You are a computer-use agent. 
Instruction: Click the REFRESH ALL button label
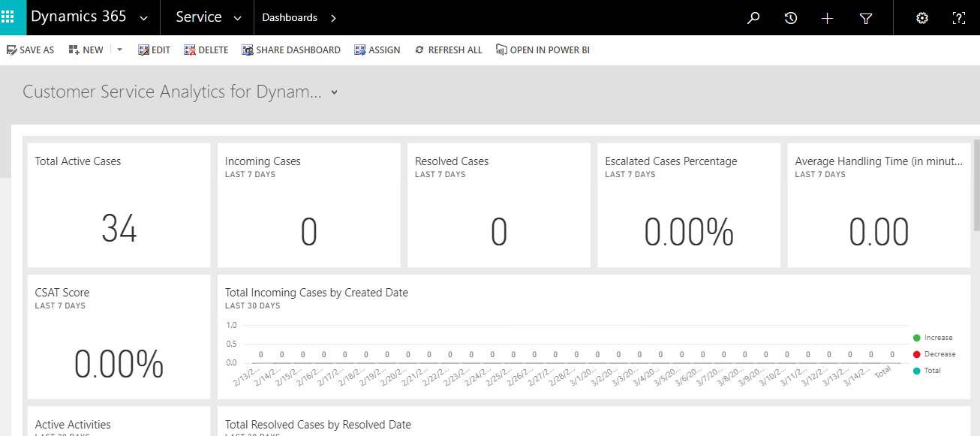(455, 50)
